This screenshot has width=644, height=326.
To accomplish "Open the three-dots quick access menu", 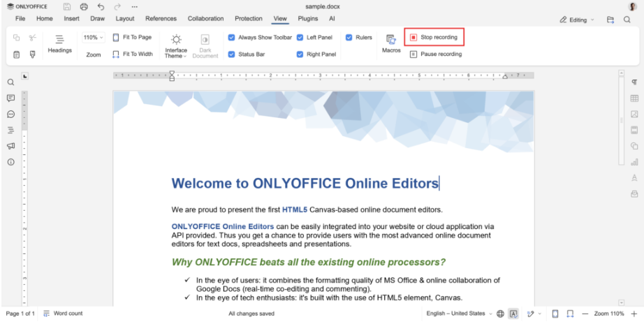I will (134, 6).
